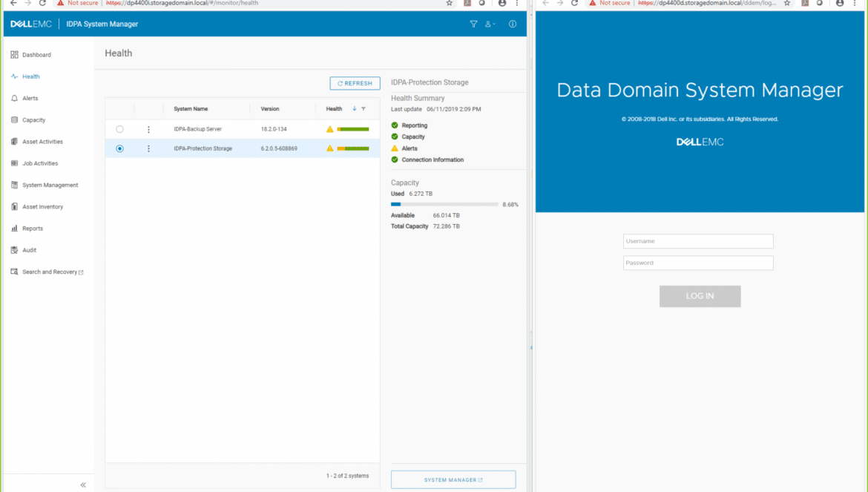Click the capacity used progress bar

click(444, 204)
